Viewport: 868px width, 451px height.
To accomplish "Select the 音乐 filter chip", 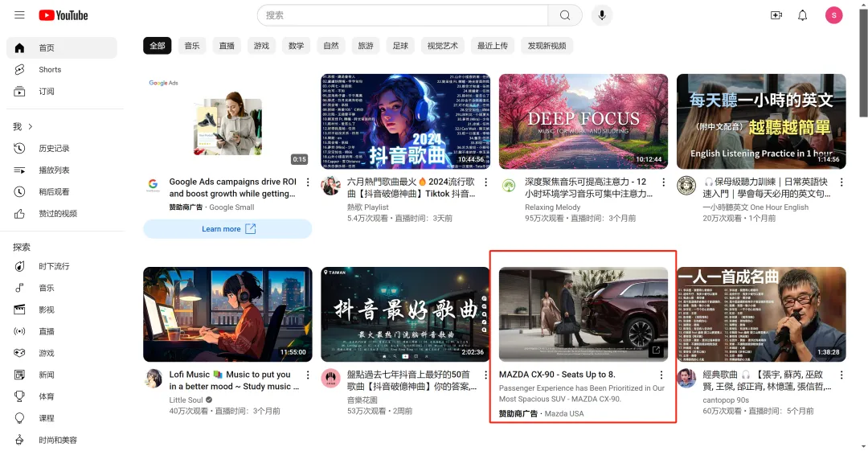I will click(x=191, y=46).
